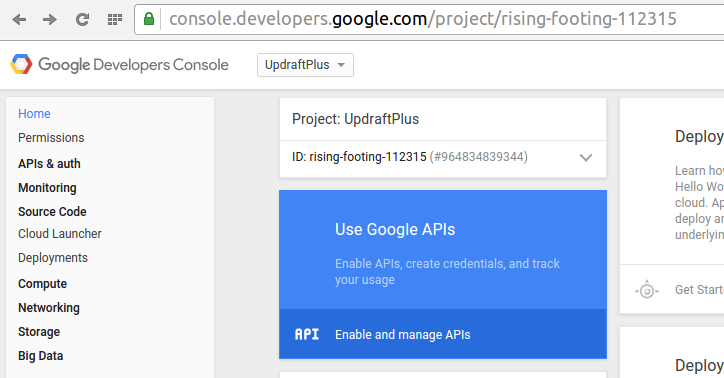Open Cloud Launcher from sidebar

[x=60, y=234]
